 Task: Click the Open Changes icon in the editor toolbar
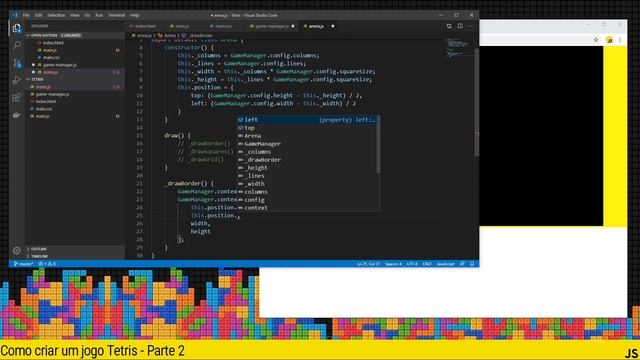point(449,26)
